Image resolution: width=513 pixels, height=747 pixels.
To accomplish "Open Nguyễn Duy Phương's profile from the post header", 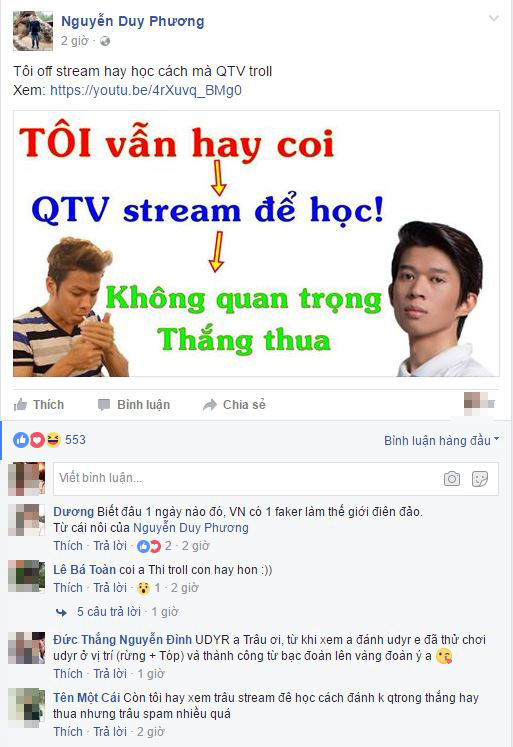I will pyautogui.click(x=133, y=21).
